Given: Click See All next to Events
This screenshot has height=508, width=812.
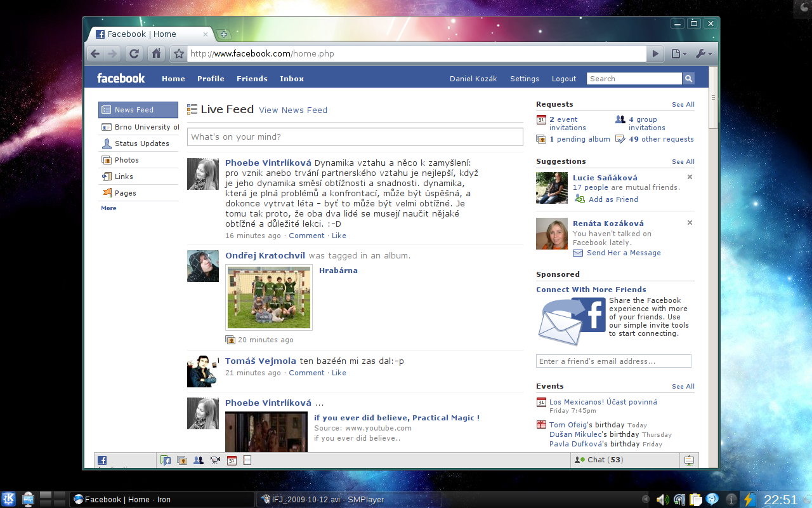Looking at the screenshot, I should 683,386.
